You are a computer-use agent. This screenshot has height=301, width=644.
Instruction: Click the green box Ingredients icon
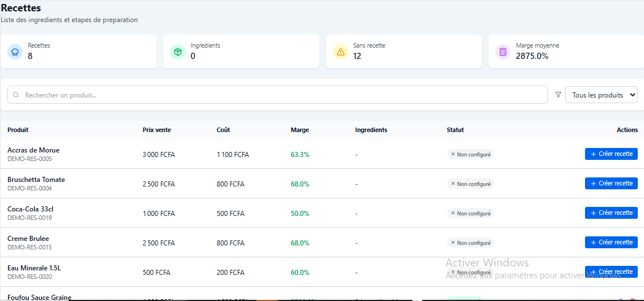tap(178, 52)
